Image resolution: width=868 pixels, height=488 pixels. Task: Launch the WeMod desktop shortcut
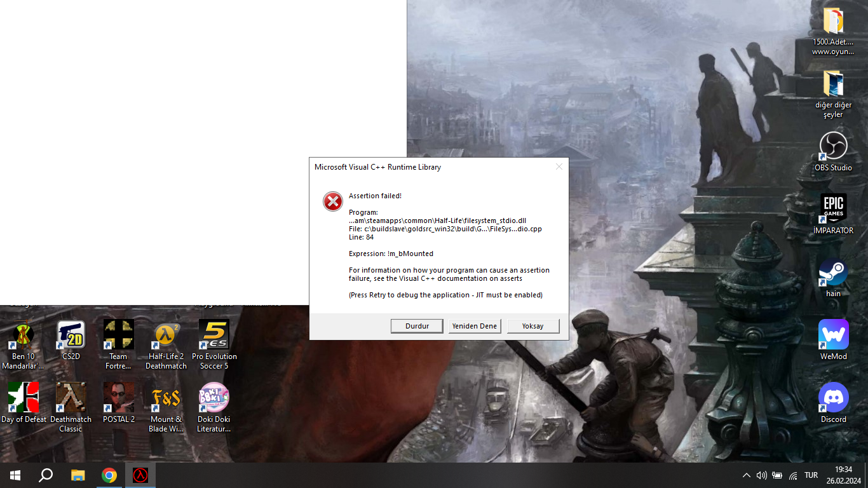pos(833,340)
